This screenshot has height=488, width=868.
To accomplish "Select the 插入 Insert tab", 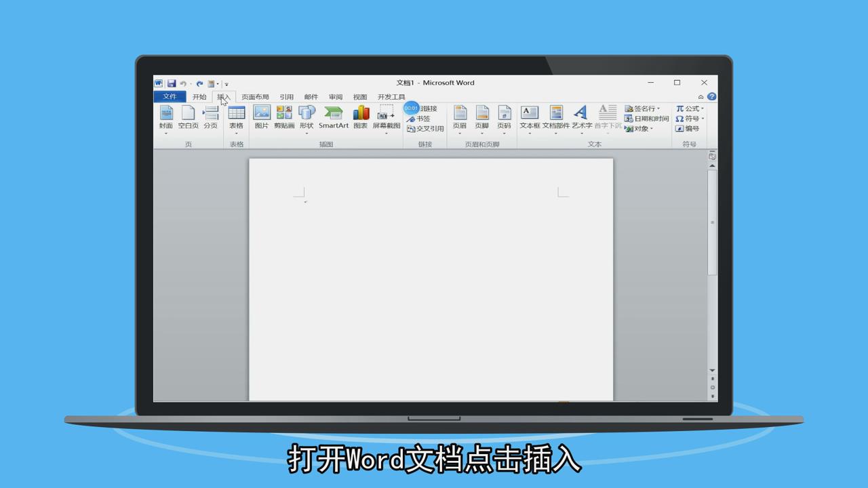I will [x=224, y=97].
